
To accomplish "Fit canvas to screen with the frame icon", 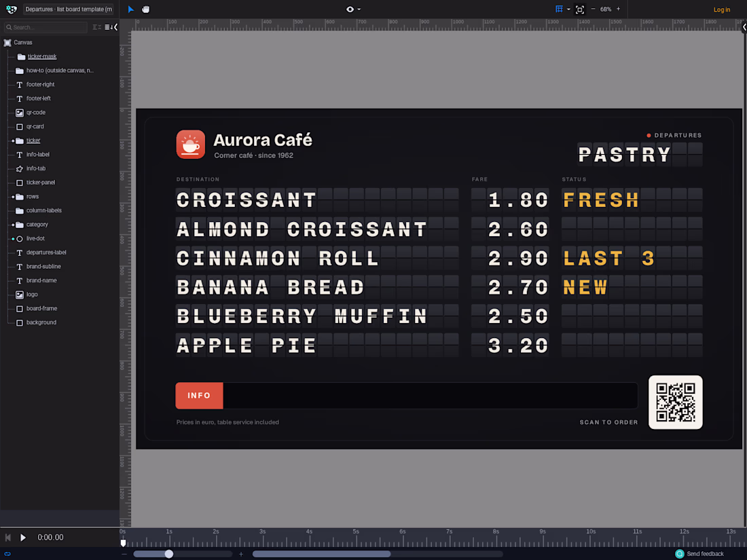I will pos(580,10).
